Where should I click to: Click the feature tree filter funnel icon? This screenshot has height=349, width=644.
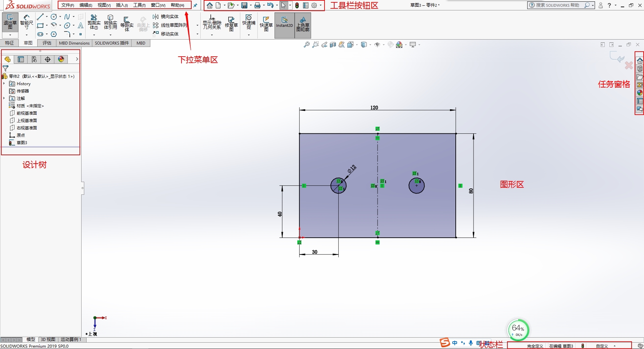[5, 68]
